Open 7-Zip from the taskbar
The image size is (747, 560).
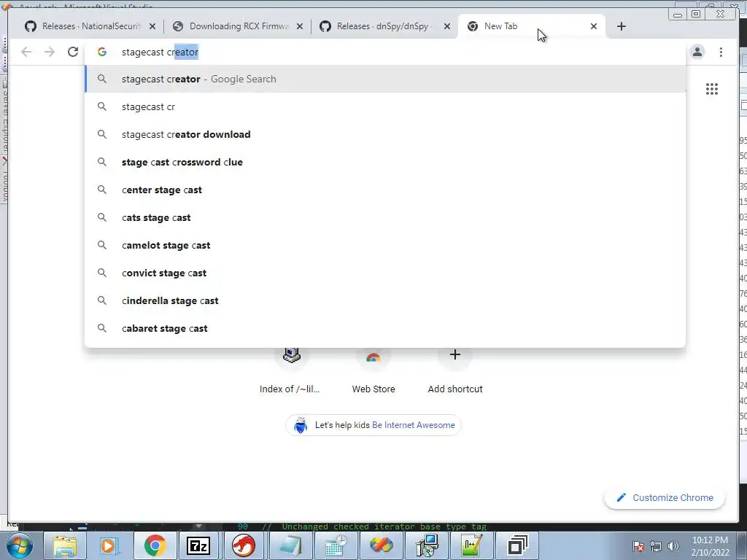198,545
